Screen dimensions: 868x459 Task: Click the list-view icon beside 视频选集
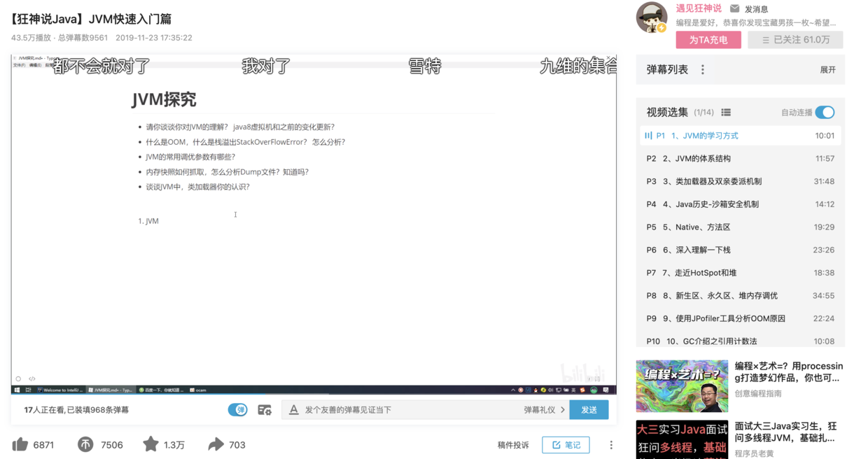coord(726,112)
